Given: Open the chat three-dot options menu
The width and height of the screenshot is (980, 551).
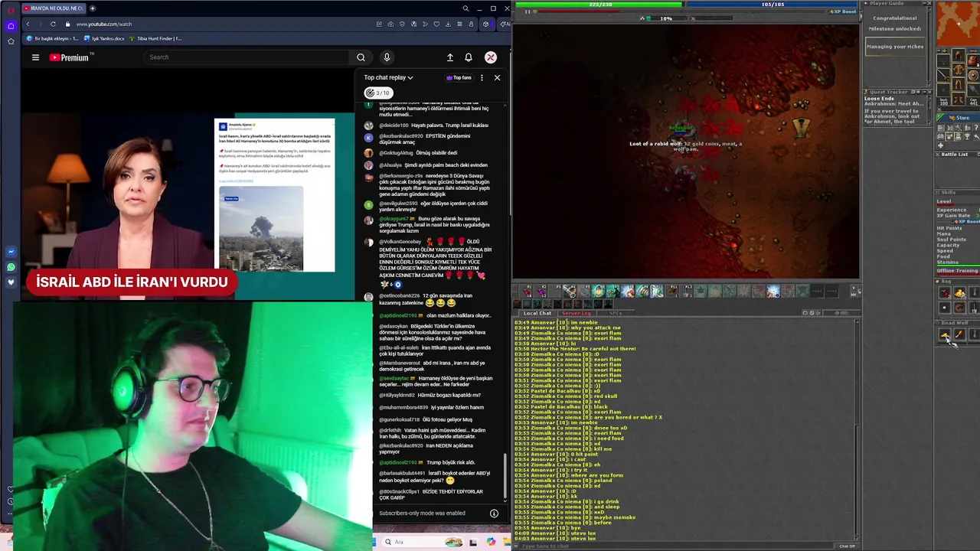Looking at the screenshot, I should (482, 77).
